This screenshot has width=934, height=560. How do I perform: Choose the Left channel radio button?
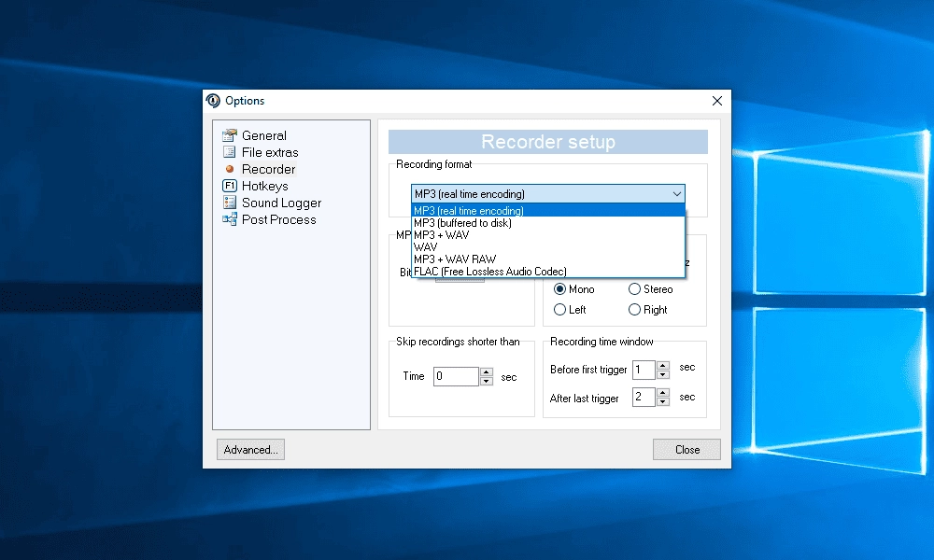(570, 310)
